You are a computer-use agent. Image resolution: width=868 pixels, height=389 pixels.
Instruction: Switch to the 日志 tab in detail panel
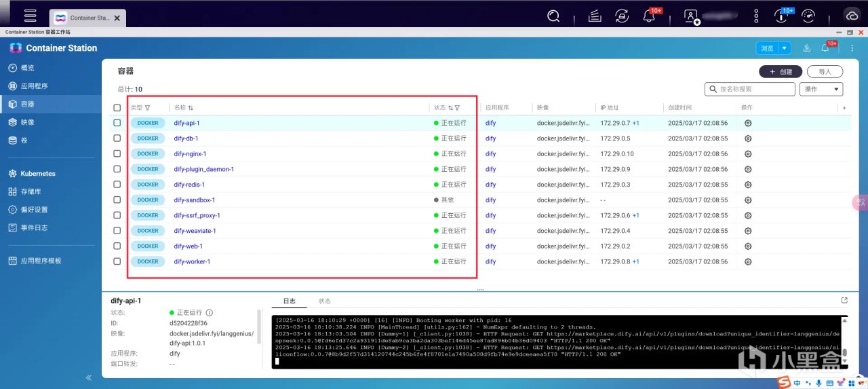[x=289, y=301]
